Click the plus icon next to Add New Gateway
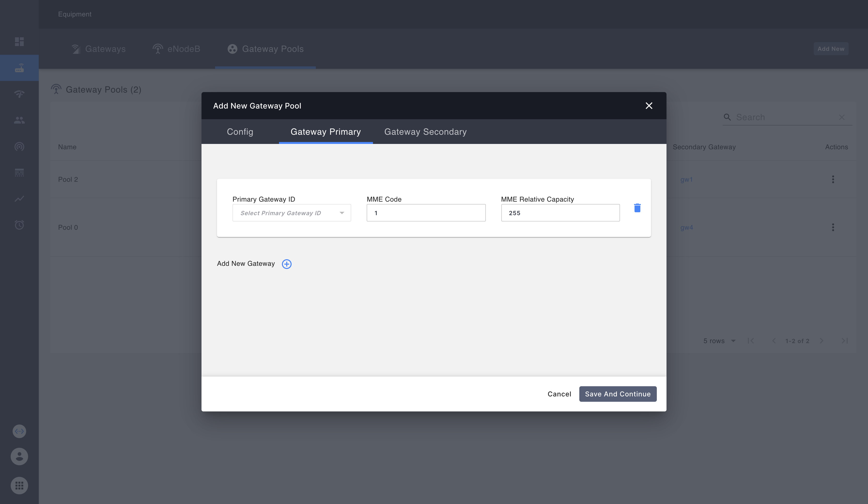The width and height of the screenshot is (868, 504). [287, 264]
